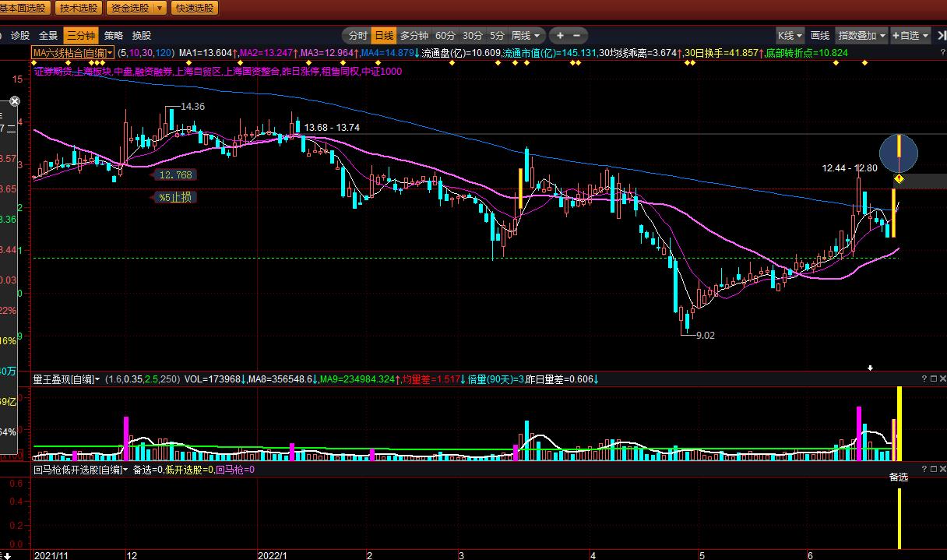947x560 pixels.
Task: Switch chart to 分时 intraday view
Action: click(x=357, y=36)
